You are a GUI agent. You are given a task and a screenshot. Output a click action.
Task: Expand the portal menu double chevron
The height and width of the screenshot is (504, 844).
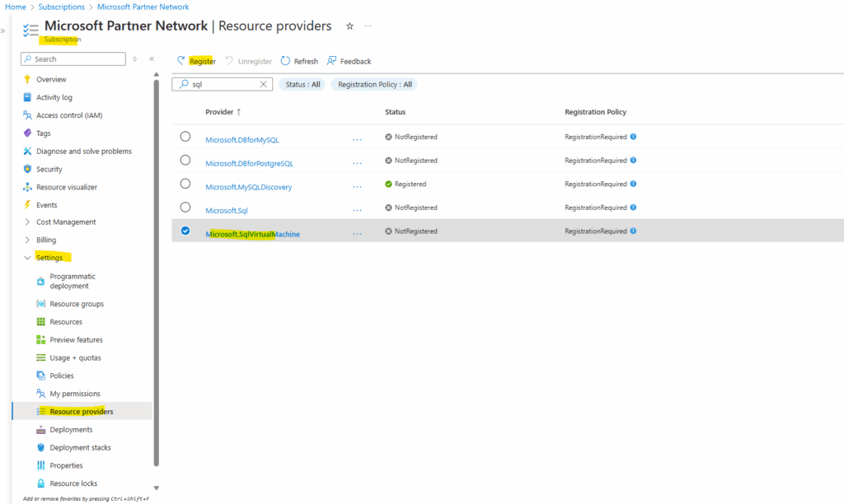pos(3,30)
